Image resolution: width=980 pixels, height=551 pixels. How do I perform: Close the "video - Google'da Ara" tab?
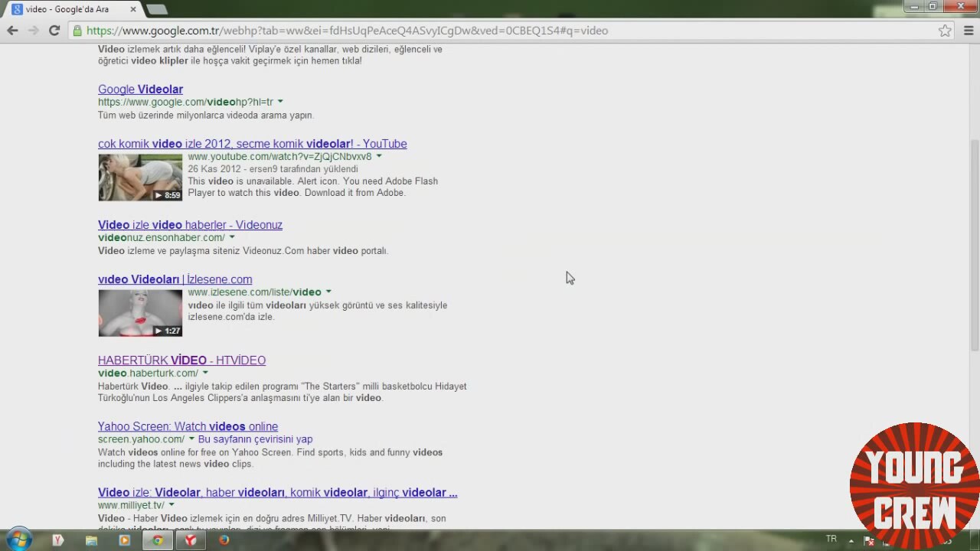pos(133,9)
